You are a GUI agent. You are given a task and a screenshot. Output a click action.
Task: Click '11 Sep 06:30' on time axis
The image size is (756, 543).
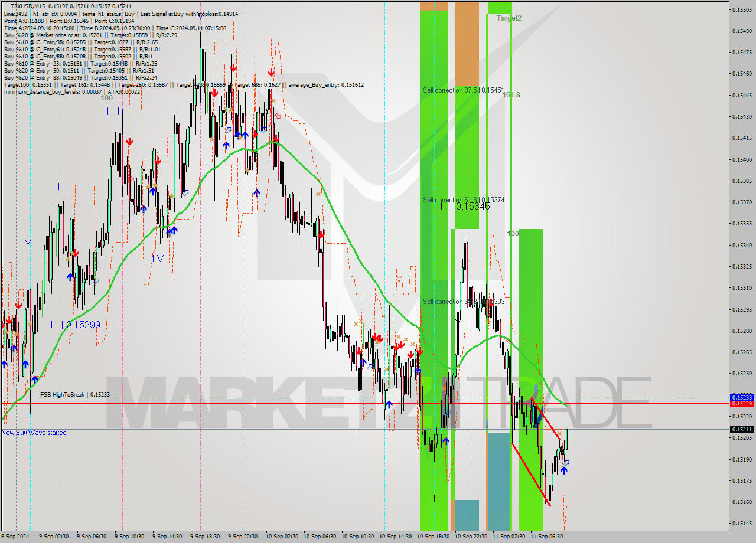pyautogui.click(x=546, y=537)
